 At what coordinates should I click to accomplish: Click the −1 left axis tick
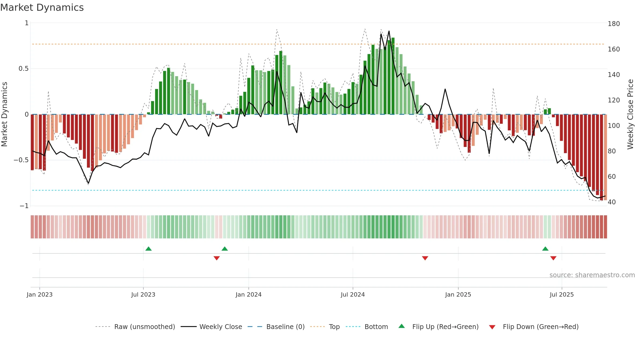coord(24,206)
